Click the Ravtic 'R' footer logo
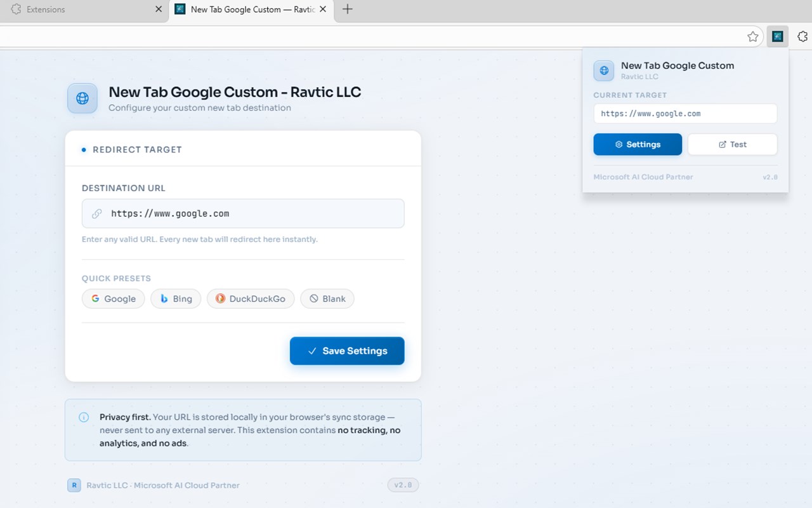The height and width of the screenshot is (508, 812). tap(74, 485)
